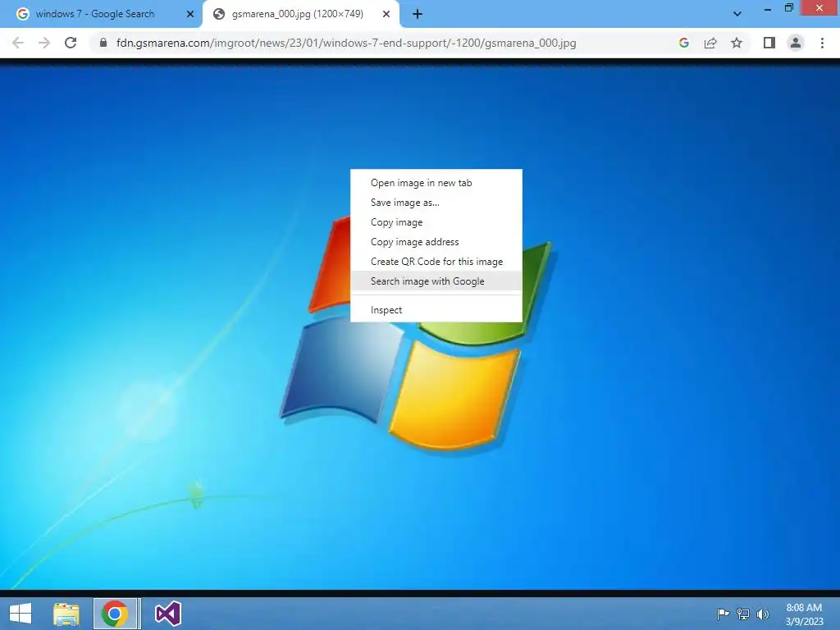Choose Save image as...
840x630 pixels.
click(x=436, y=203)
